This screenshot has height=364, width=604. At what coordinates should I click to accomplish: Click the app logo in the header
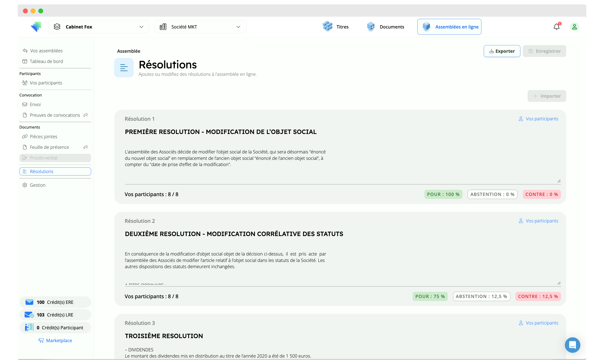pyautogui.click(x=36, y=27)
